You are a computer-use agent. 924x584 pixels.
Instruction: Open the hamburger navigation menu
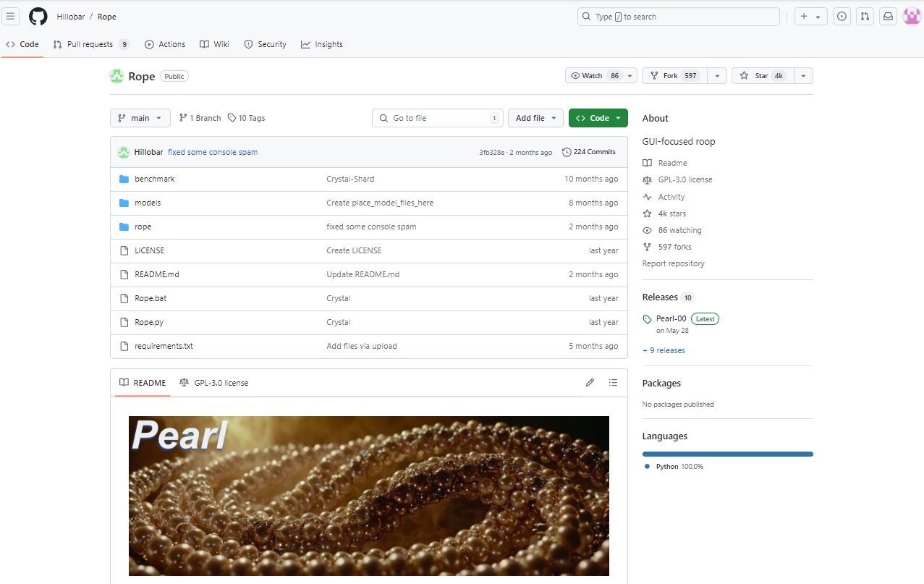11,17
